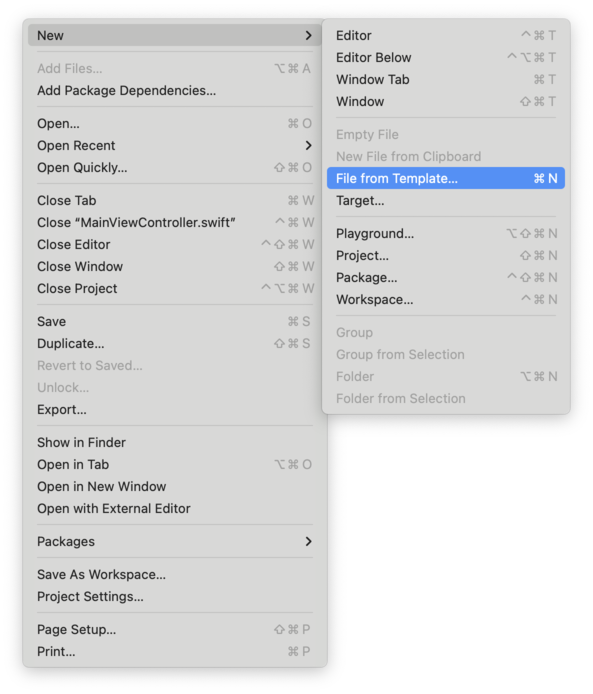Select Open in New Window
The height and width of the screenshot is (694, 593).
point(175,486)
